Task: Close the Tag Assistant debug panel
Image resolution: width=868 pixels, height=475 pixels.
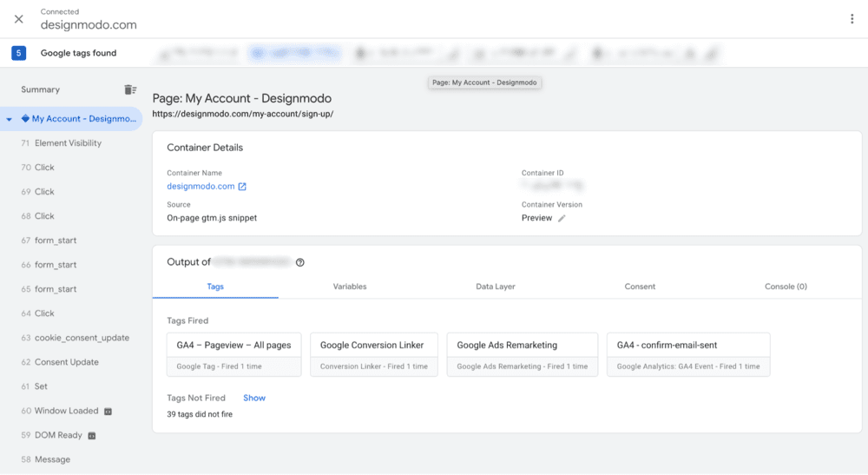Action: (x=18, y=19)
